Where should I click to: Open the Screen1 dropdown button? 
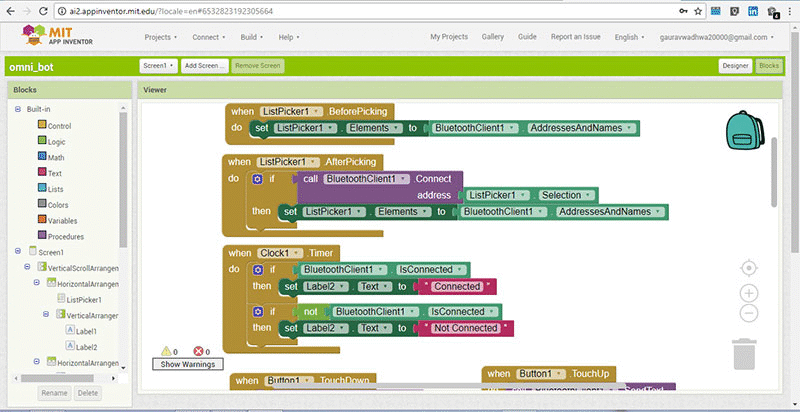pos(158,66)
